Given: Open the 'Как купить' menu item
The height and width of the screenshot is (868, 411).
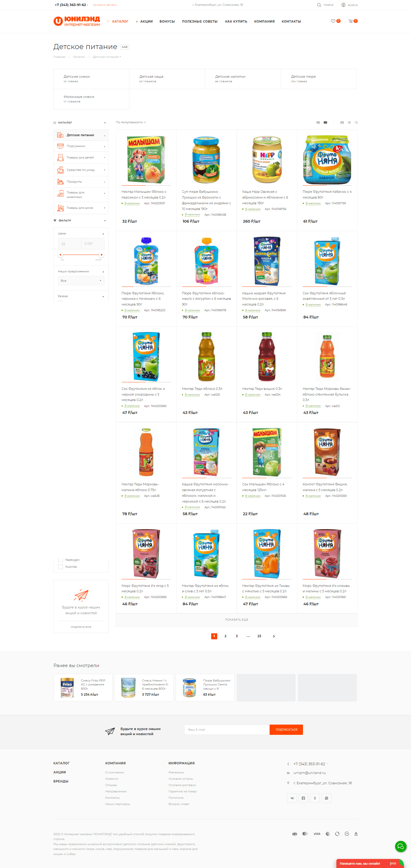Looking at the screenshot, I should click(236, 22).
